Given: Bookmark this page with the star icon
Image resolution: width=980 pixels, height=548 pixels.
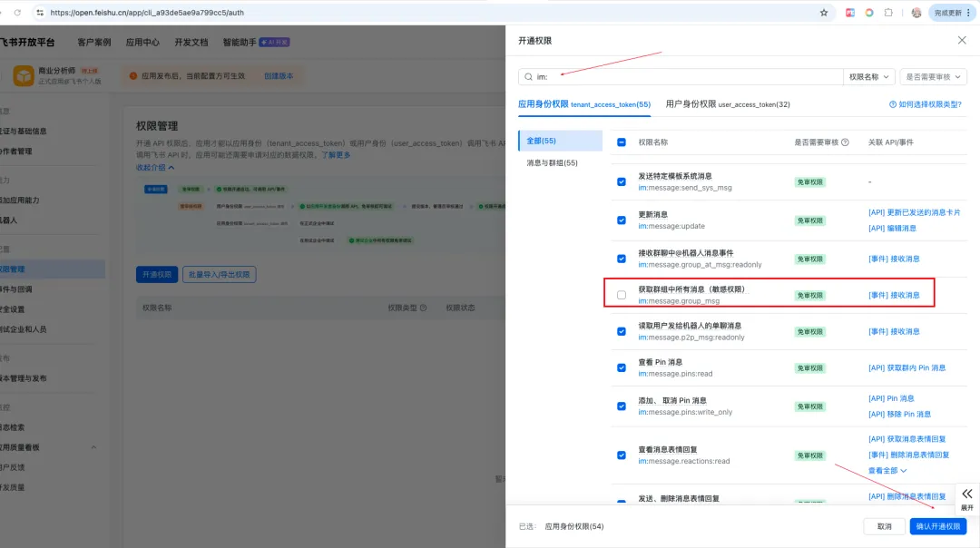Looking at the screenshot, I should 824,13.
